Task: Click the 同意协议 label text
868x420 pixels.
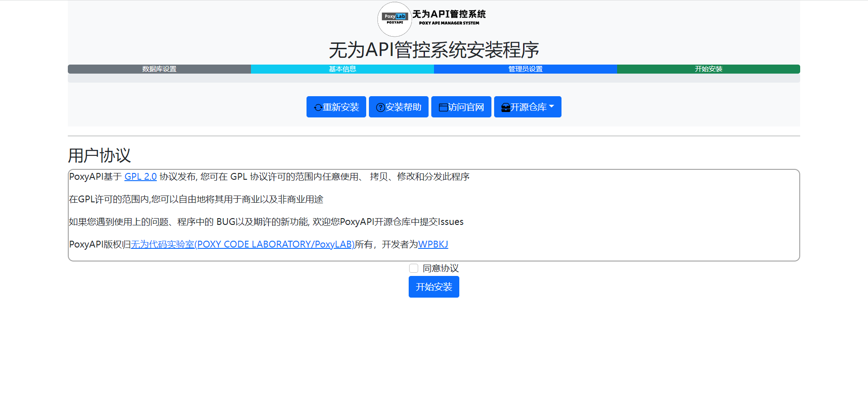Action: click(441, 268)
